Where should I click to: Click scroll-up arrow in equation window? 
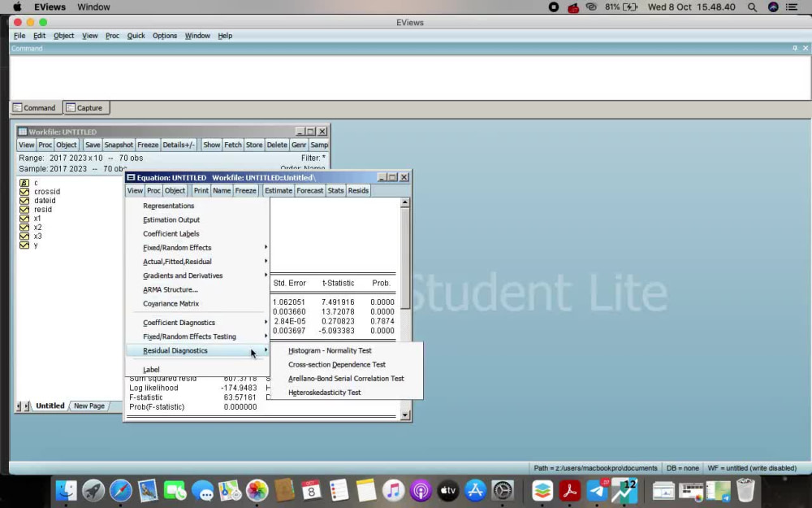pyautogui.click(x=405, y=202)
